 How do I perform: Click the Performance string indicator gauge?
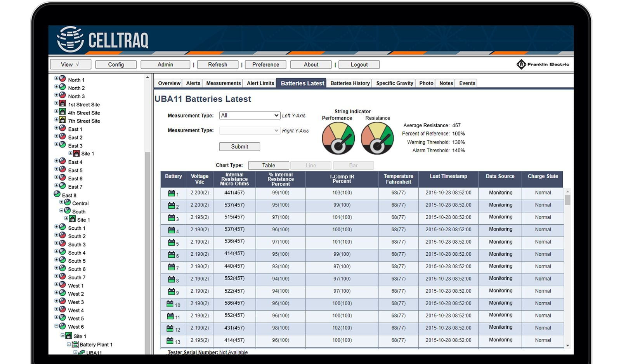click(x=338, y=139)
